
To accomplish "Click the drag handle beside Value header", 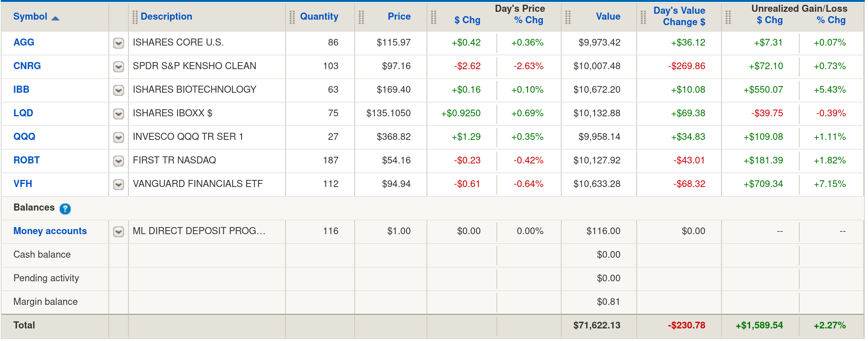I will 568,17.
